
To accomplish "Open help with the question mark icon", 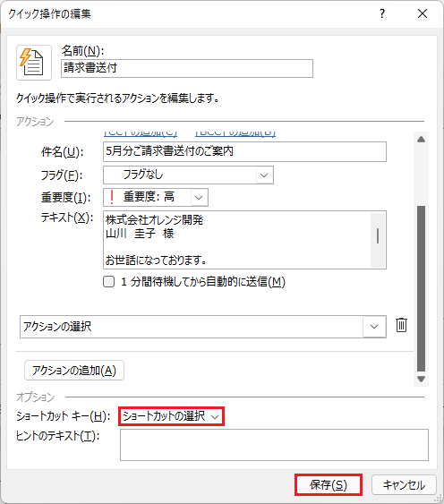I will pos(382,13).
